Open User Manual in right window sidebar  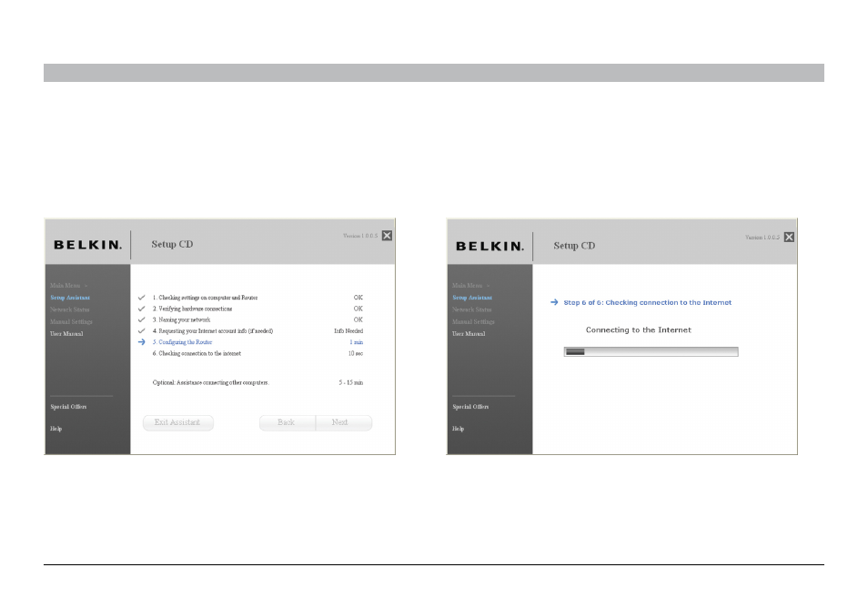pyautogui.click(x=469, y=334)
